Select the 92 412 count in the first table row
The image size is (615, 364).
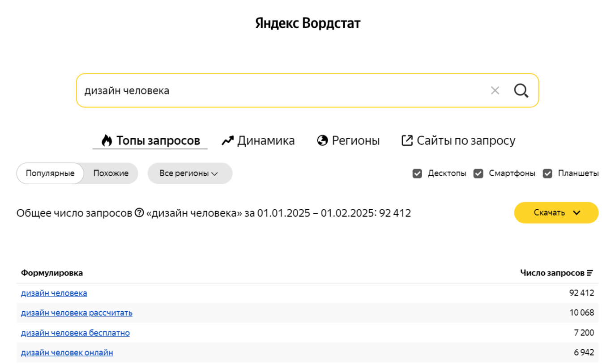click(x=581, y=293)
